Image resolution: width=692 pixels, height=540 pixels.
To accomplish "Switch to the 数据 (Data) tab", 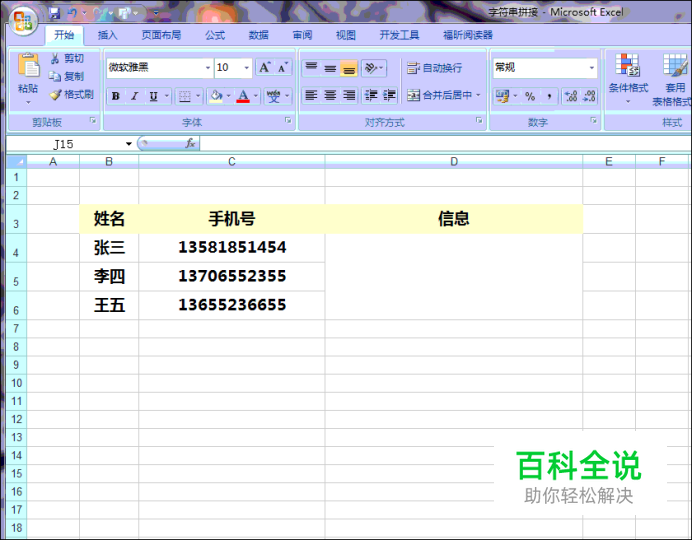I will tap(258, 35).
